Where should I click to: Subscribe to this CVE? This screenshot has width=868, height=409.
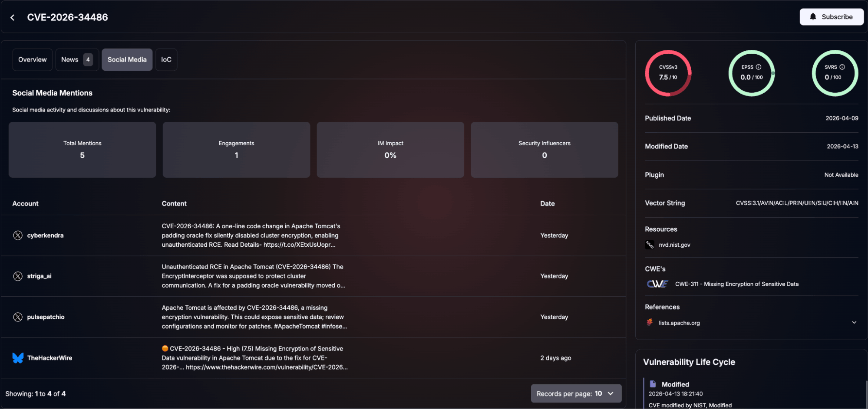coord(832,17)
